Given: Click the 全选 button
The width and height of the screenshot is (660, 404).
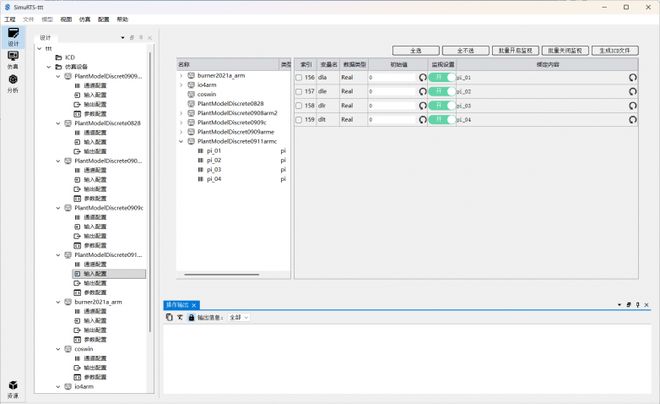Looking at the screenshot, I should click(415, 50).
